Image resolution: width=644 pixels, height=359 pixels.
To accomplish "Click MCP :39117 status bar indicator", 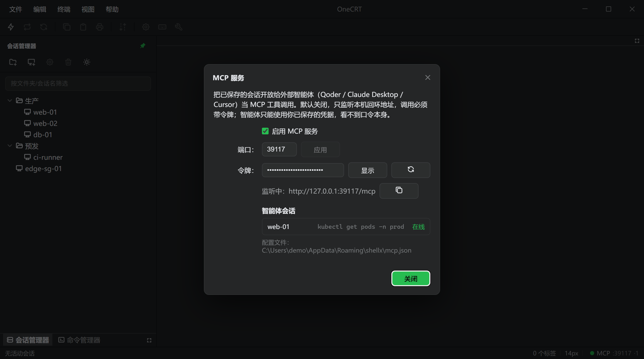I will 614,353.
